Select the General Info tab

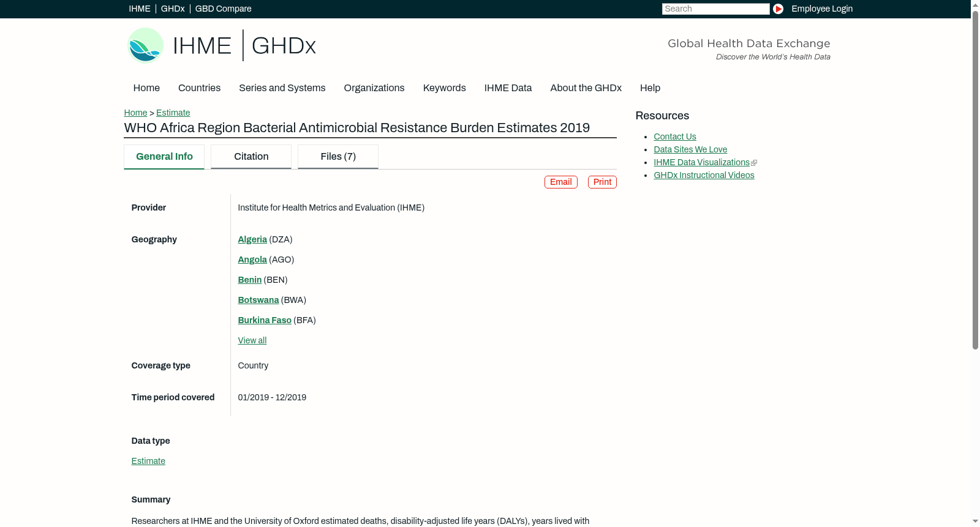click(x=164, y=157)
